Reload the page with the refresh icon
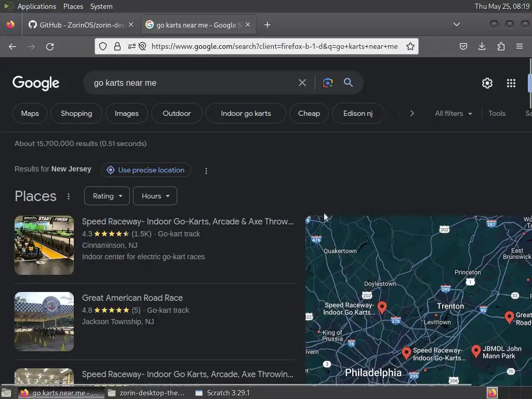This screenshot has height=399, width=532. pos(50,46)
